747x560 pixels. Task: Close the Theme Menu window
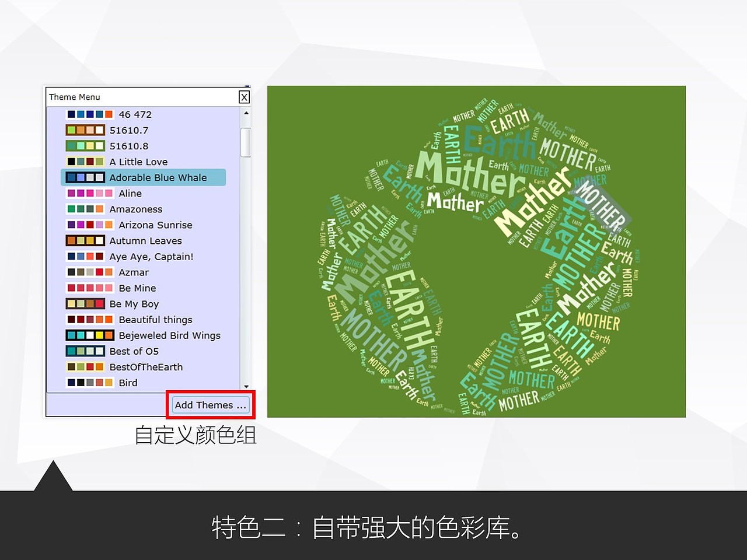point(244,97)
